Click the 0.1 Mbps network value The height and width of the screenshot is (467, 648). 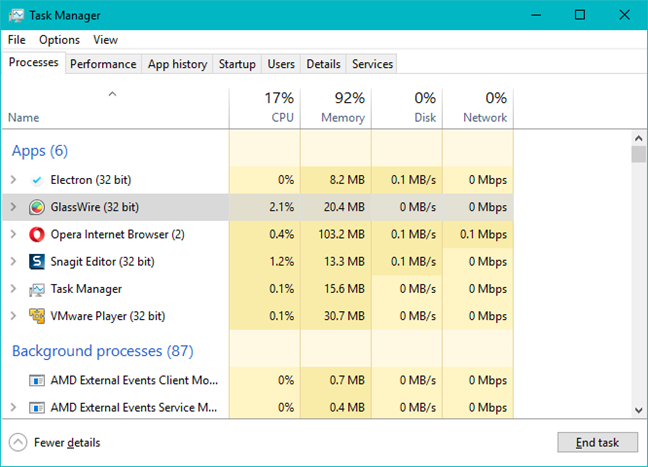point(483,234)
